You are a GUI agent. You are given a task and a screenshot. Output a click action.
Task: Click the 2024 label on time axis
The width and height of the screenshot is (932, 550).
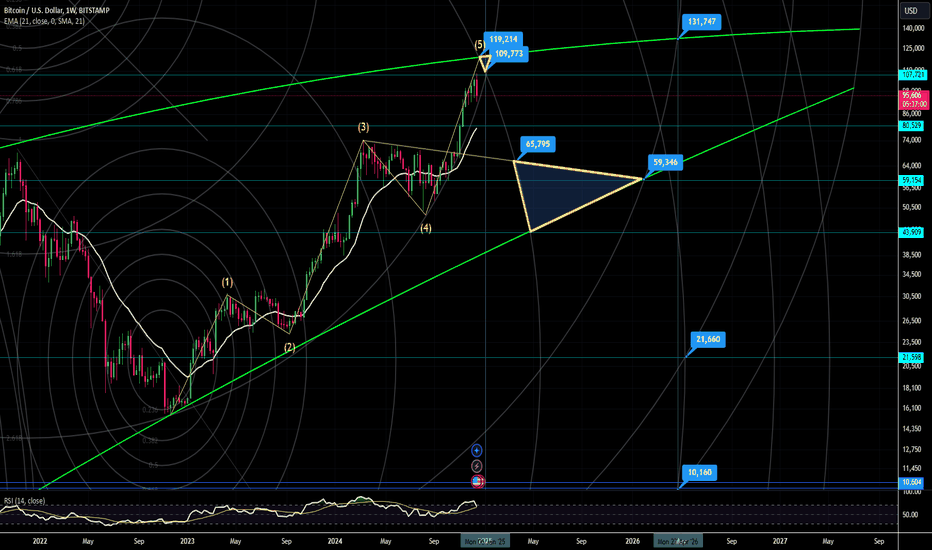[x=335, y=542]
